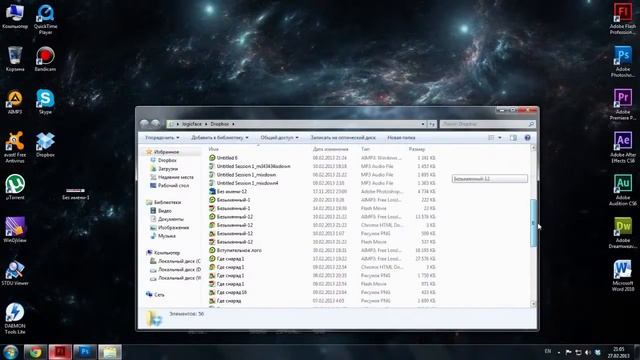Select the Без имени-1 desktop file
The width and height of the screenshot is (640, 360).
(76, 194)
